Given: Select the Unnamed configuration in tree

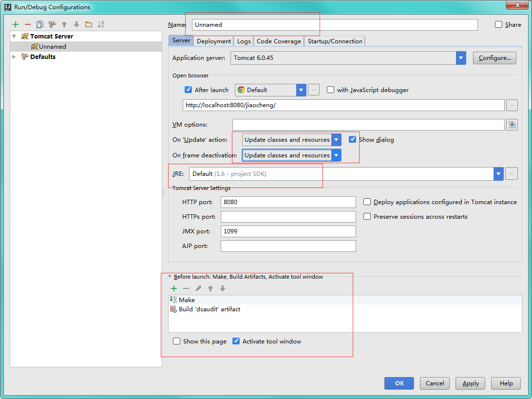Looking at the screenshot, I should (x=86, y=46).
